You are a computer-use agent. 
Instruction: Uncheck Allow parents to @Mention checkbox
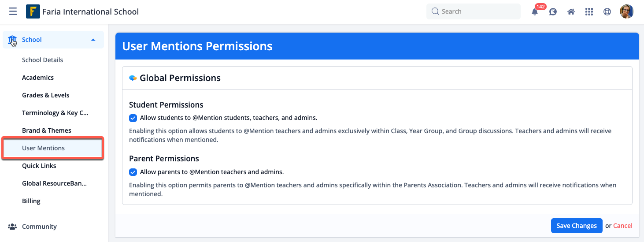click(133, 172)
